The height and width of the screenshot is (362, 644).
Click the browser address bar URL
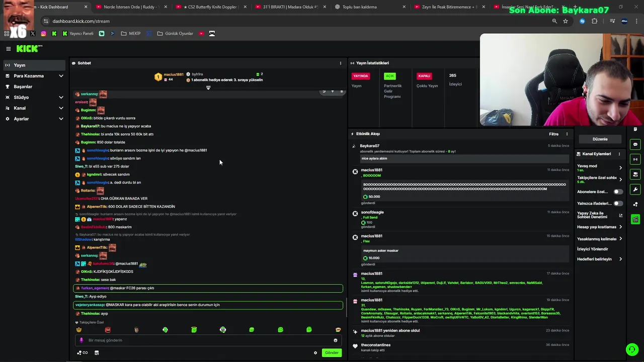[x=81, y=21]
